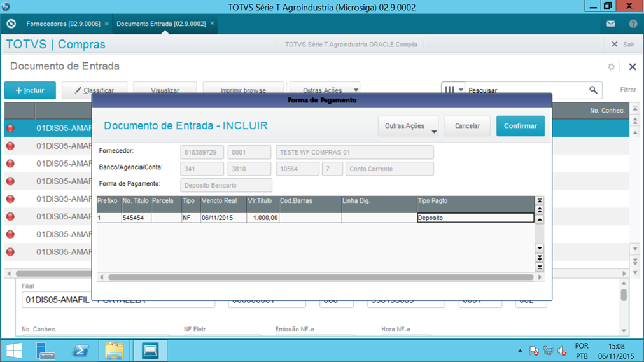Click the Tipo Pagto cell showing Deposito

[475, 218]
